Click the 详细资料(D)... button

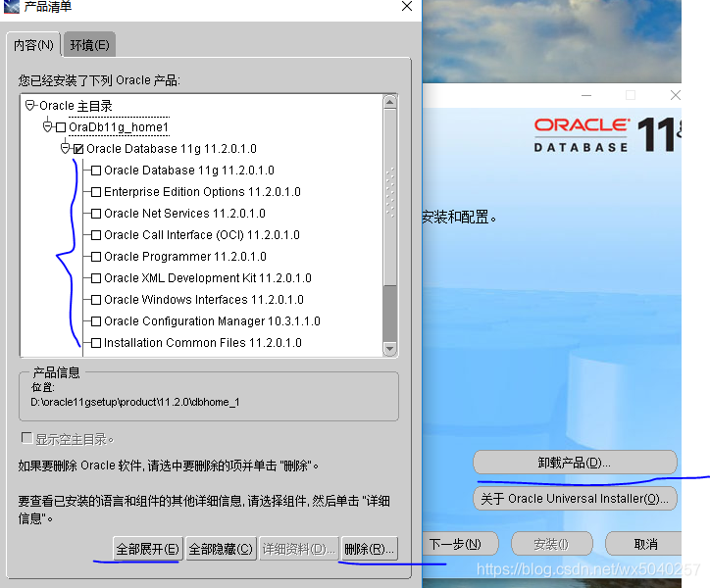pos(299,549)
